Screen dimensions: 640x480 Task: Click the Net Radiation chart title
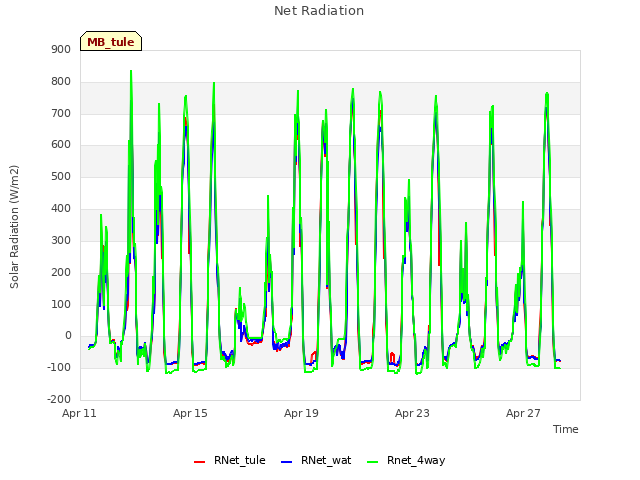(319, 11)
